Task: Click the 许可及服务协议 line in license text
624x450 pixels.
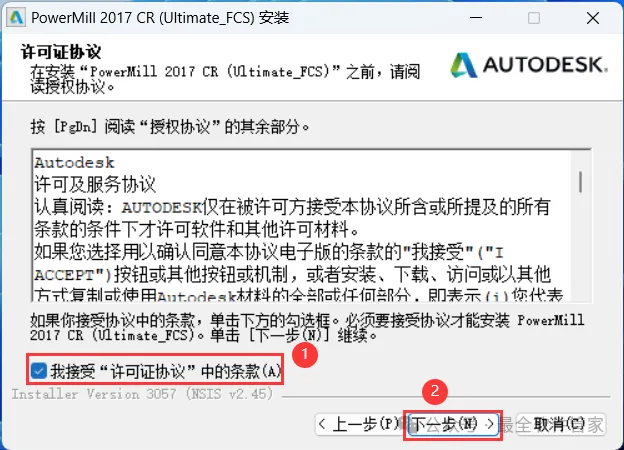Action: [95, 185]
